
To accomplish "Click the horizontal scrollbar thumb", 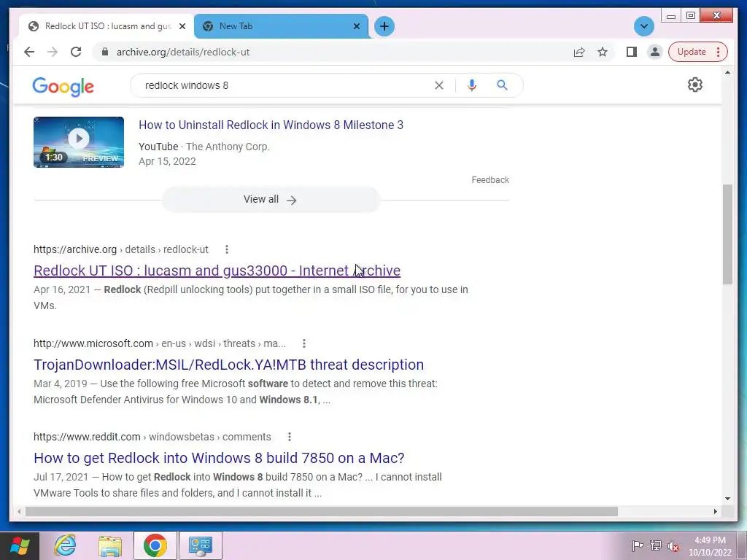I will tap(321, 511).
